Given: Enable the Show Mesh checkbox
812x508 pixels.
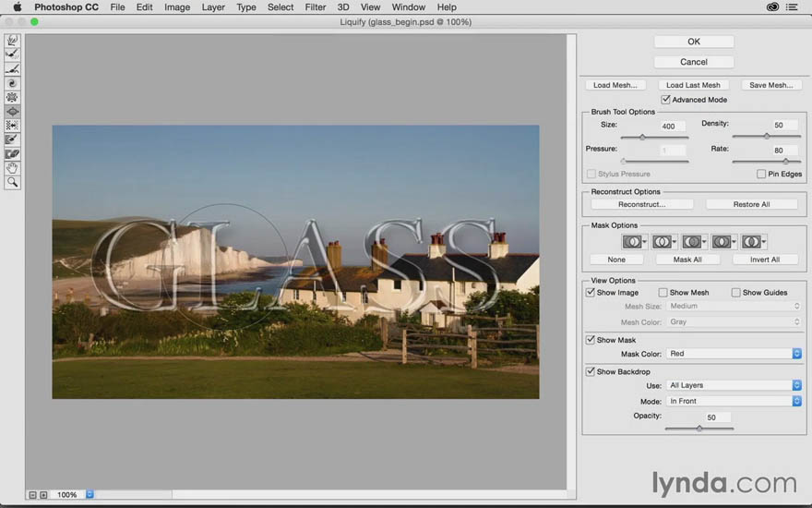Looking at the screenshot, I should click(x=663, y=293).
